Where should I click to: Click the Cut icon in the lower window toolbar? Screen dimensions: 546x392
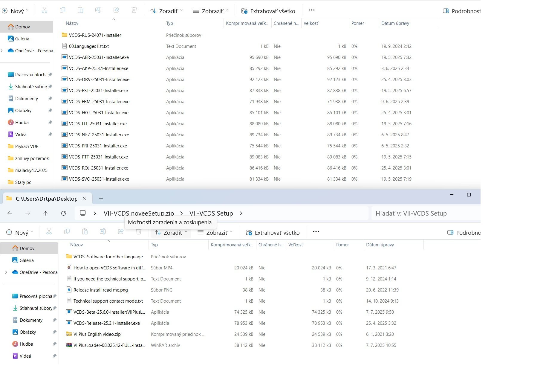pyautogui.click(x=49, y=232)
